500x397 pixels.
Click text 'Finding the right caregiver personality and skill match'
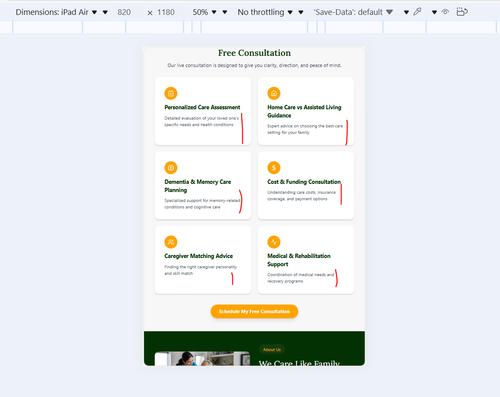pyautogui.click(x=200, y=270)
